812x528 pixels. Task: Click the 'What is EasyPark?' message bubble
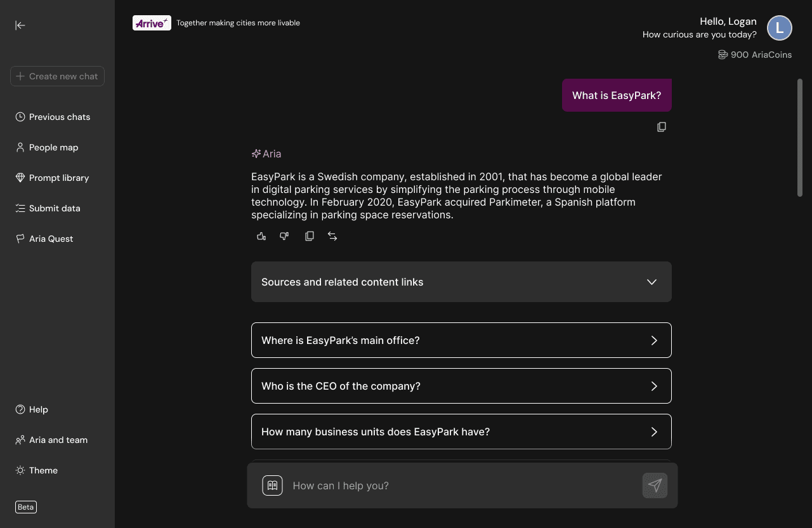click(617, 95)
